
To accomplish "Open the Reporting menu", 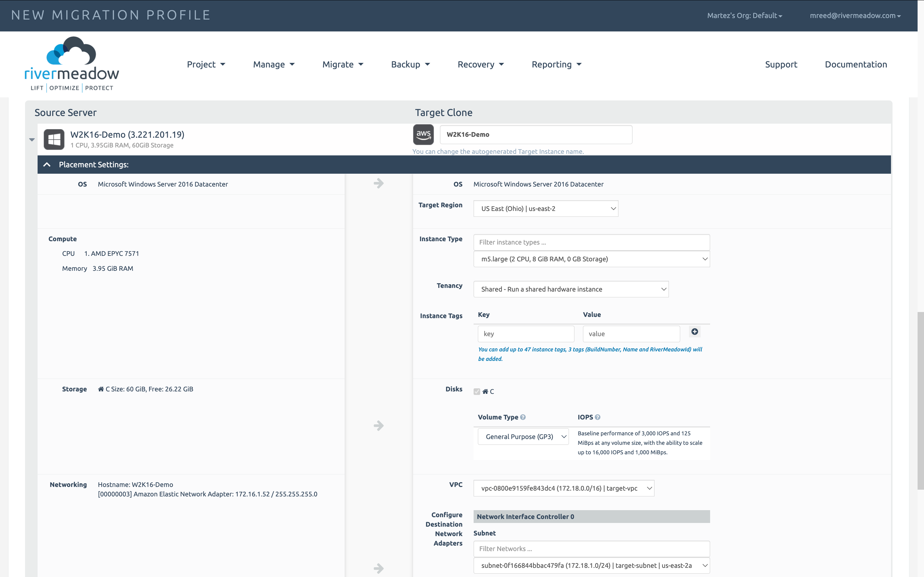I will click(x=556, y=64).
